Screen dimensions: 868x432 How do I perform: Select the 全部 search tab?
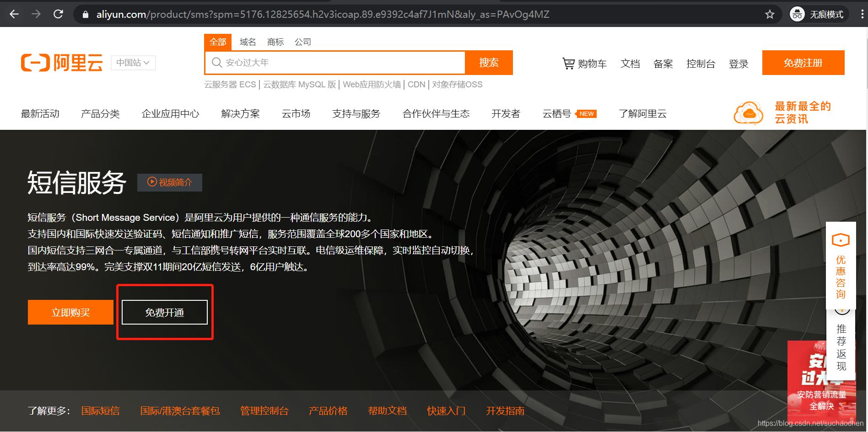(218, 42)
